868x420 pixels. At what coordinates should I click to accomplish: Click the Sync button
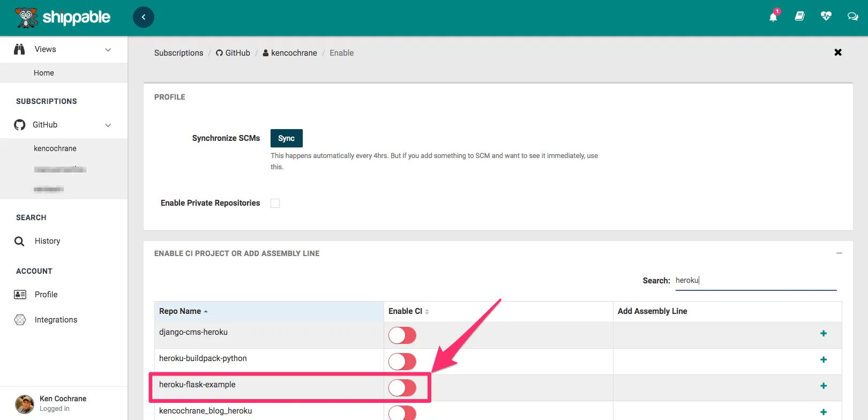click(287, 138)
